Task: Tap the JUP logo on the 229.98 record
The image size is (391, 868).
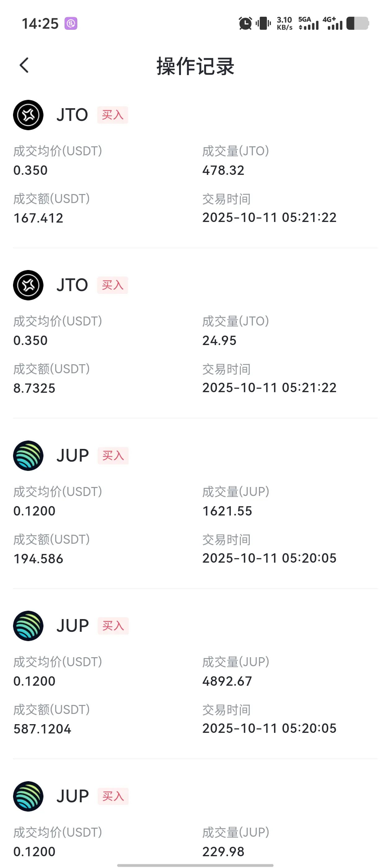Action: 28,796
